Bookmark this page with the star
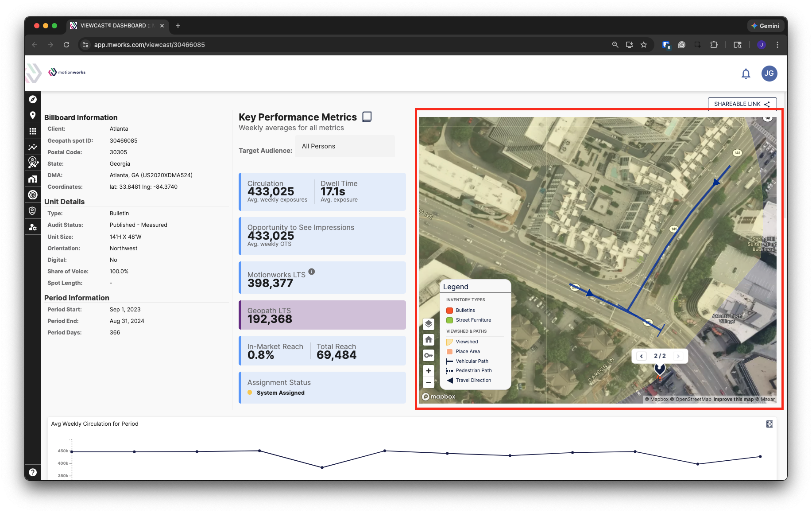Screen dimensions: 812x513 (x=644, y=45)
